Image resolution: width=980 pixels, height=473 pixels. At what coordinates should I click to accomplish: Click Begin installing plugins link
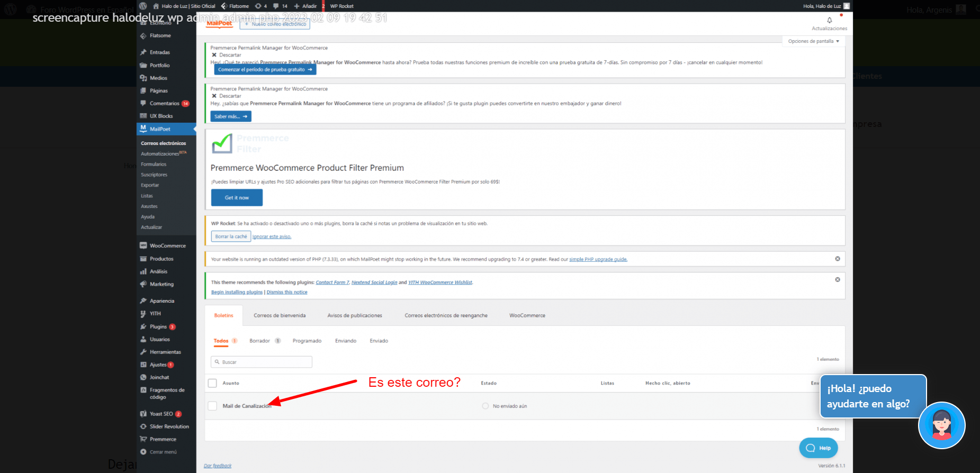pyautogui.click(x=237, y=292)
